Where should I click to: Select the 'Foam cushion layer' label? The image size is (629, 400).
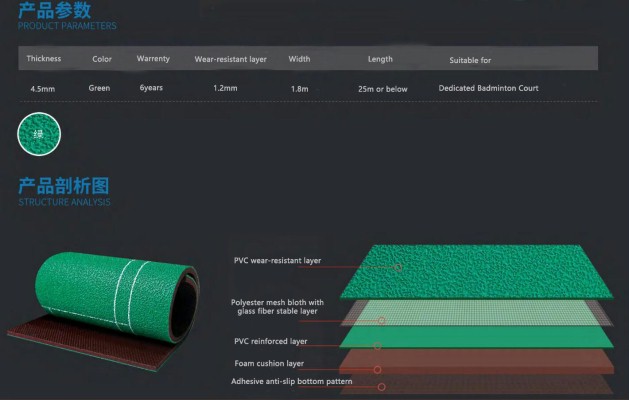tap(268, 363)
